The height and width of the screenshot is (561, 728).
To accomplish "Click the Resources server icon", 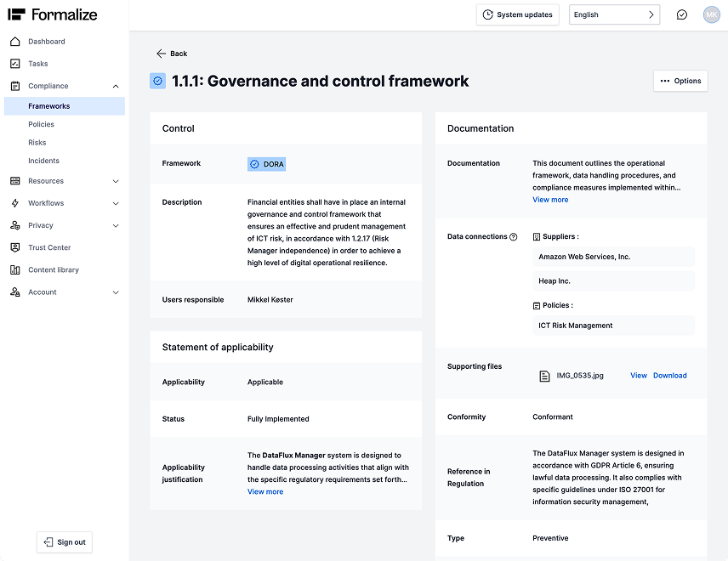I will [x=14, y=181].
